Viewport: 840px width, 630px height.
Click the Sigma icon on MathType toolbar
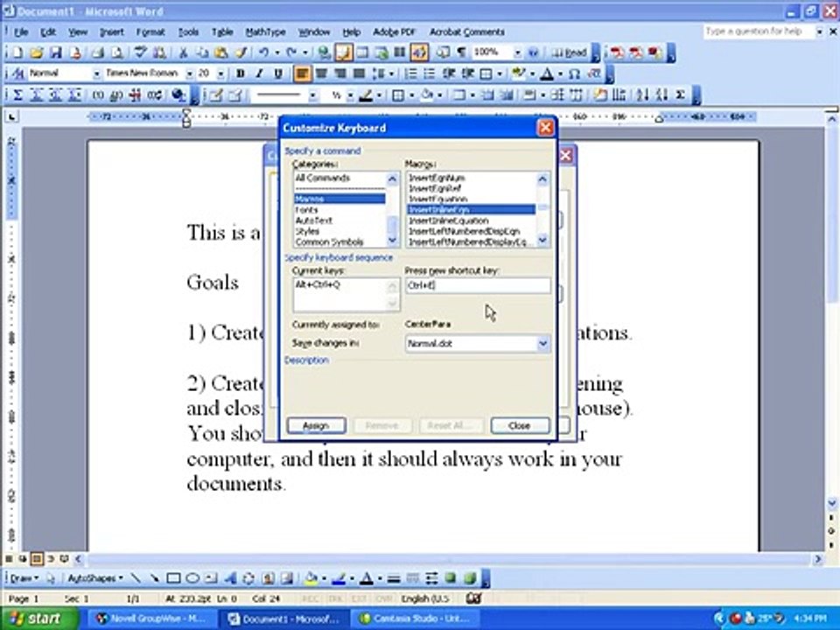tap(17, 95)
